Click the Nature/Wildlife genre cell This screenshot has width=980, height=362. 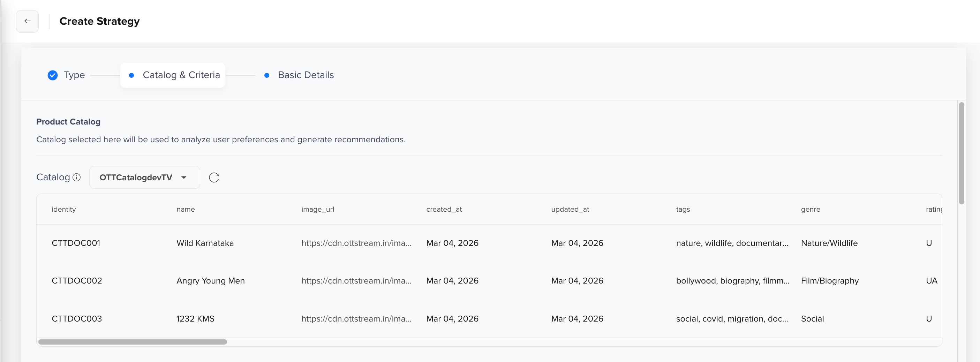coord(829,243)
